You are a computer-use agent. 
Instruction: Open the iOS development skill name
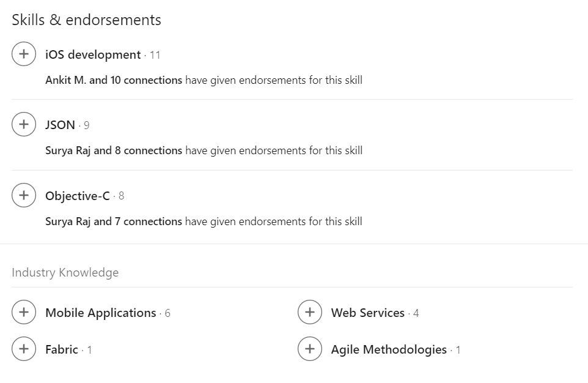[93, 54]
